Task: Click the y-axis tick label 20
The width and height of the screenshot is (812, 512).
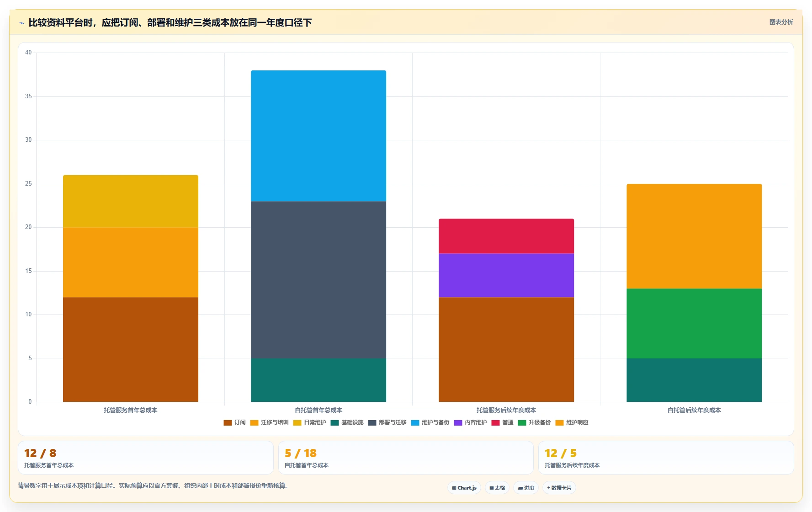Action: [28, 227]
